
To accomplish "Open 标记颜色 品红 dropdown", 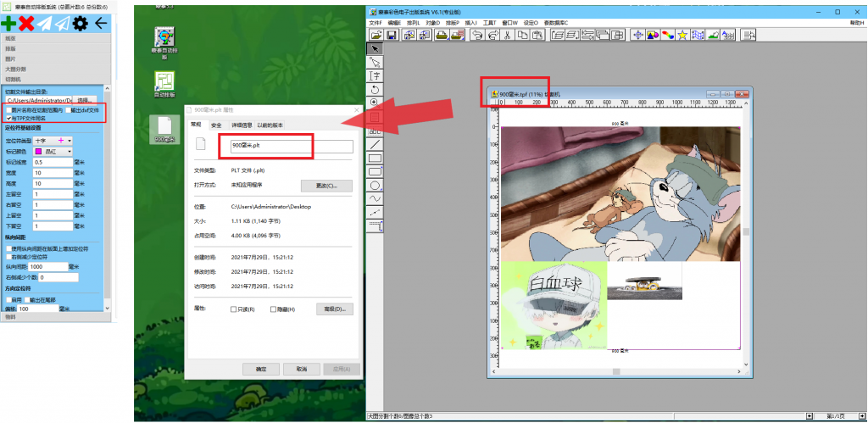I will [x=53, y=151].
